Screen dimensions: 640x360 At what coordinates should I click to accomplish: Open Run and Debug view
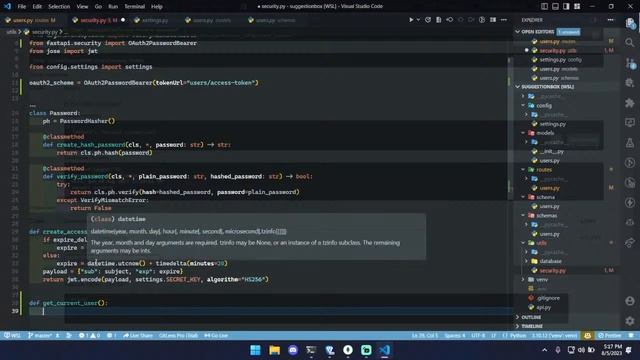pyautogui.click(x=630, y=82)
